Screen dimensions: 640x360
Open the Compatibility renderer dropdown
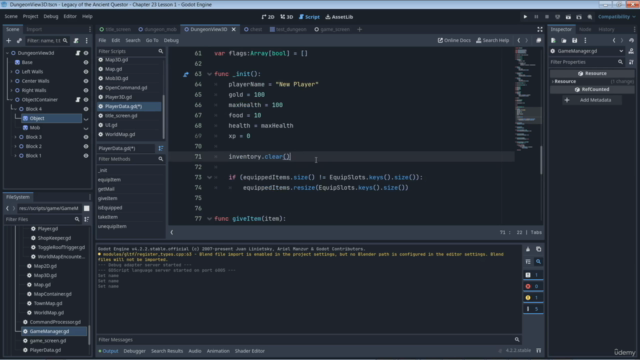[617, 17]
